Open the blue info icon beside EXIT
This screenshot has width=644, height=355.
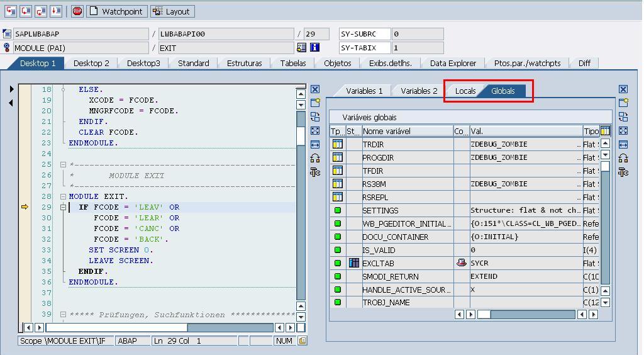click(x=314, y=48)
